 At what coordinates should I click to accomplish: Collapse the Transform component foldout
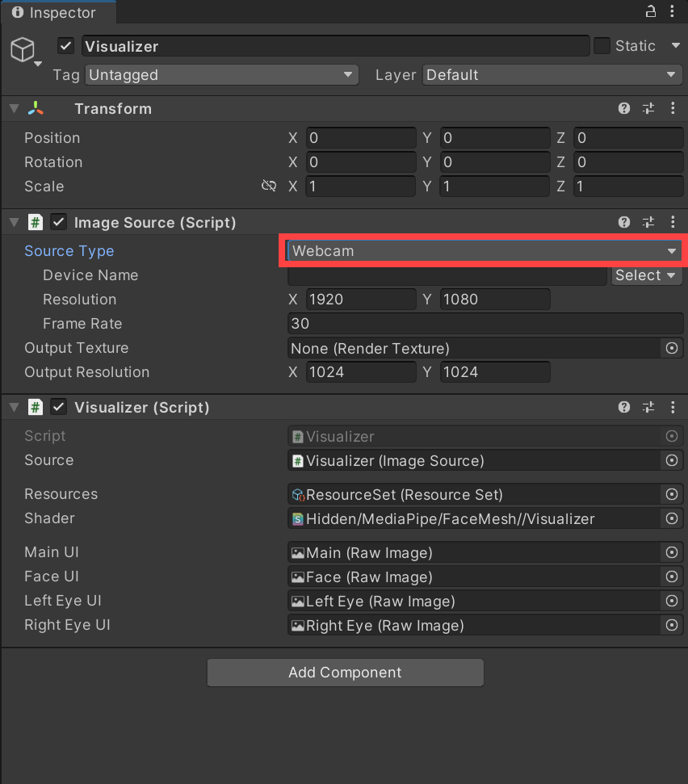[x=14, y=108]
